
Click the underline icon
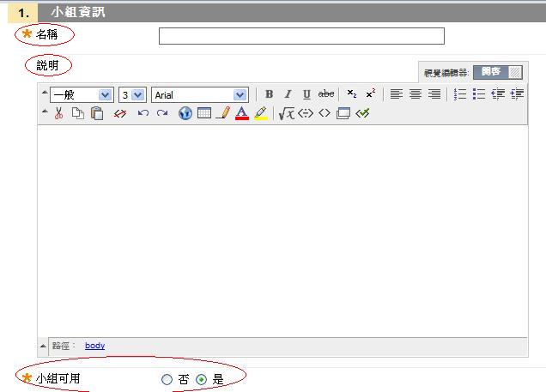(x=306, y=94)
